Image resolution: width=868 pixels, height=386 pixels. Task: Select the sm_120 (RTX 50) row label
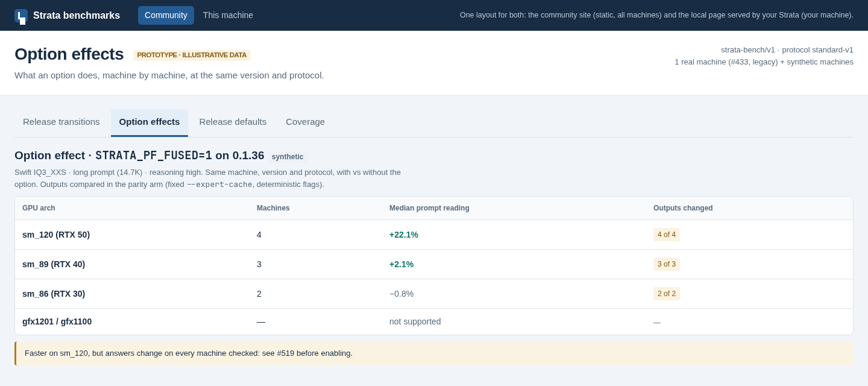click(x=56, y=235)
